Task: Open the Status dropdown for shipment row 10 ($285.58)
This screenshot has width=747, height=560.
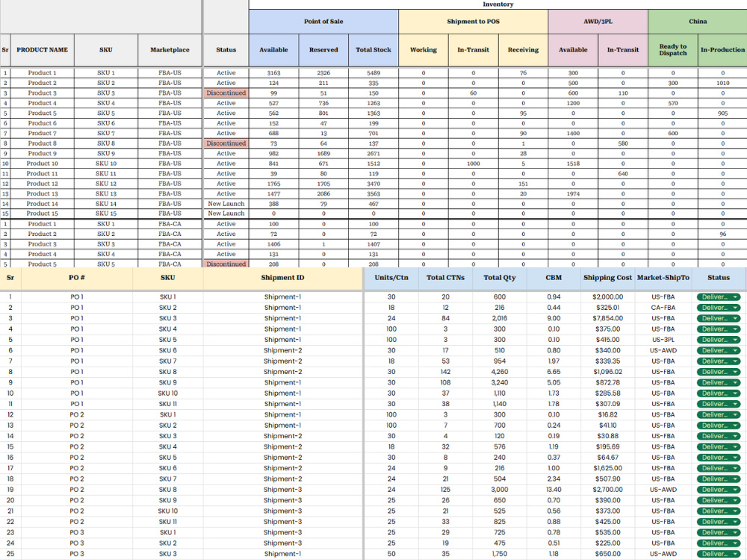Action: (719, 393)
